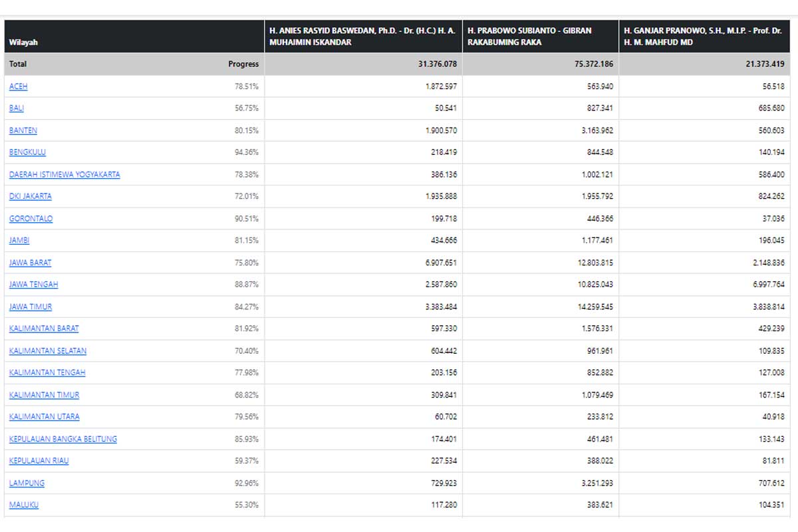The height and width of the screenshot is (532, 798).
Task: Click the Total row label
Action: 18,65
